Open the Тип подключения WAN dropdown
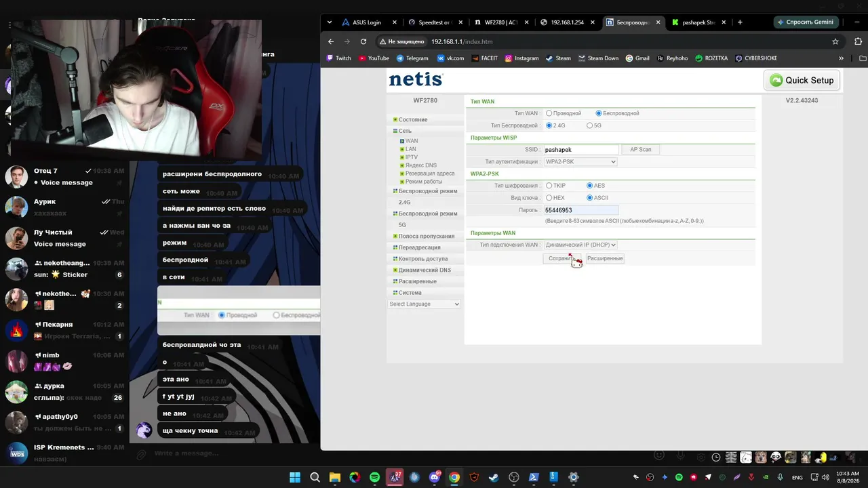 pyautogui.click(x=580, y=245)
